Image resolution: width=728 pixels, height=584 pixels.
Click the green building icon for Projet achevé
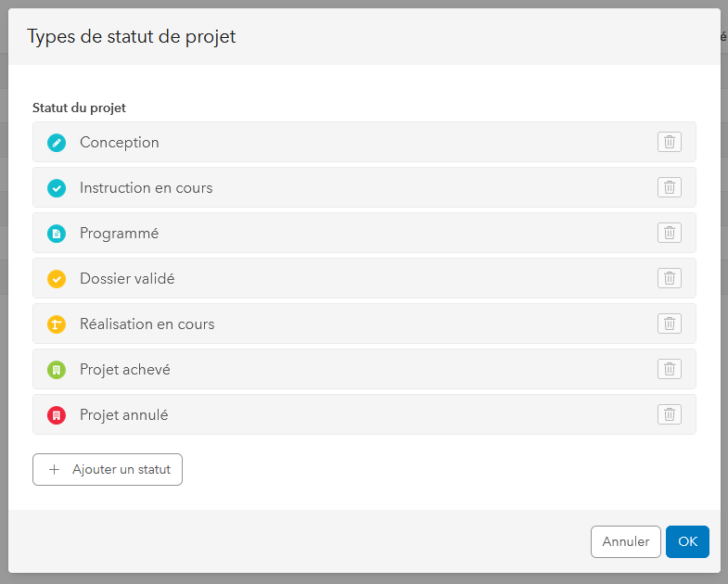tap(57, 370)
